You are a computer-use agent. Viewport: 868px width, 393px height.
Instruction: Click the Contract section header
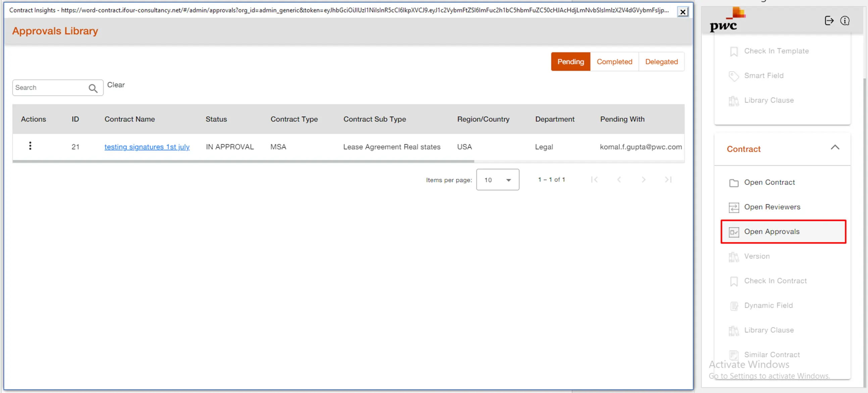coord(782,149)
